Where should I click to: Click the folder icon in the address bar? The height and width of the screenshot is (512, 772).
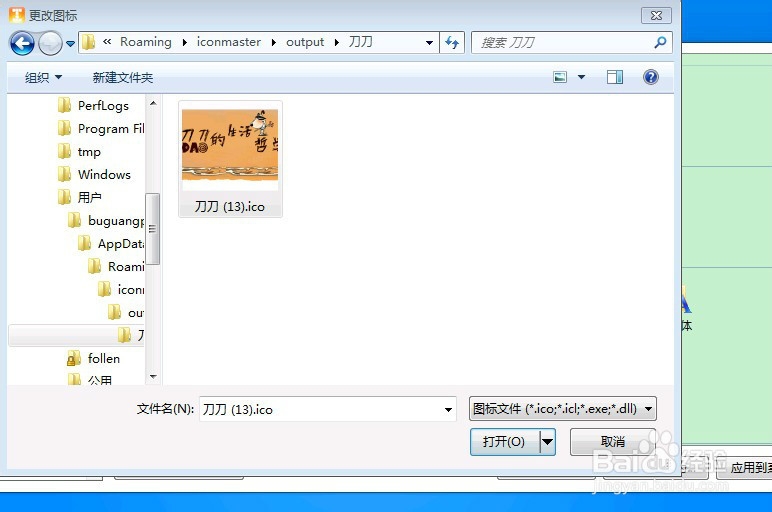(x=89, y=42)
